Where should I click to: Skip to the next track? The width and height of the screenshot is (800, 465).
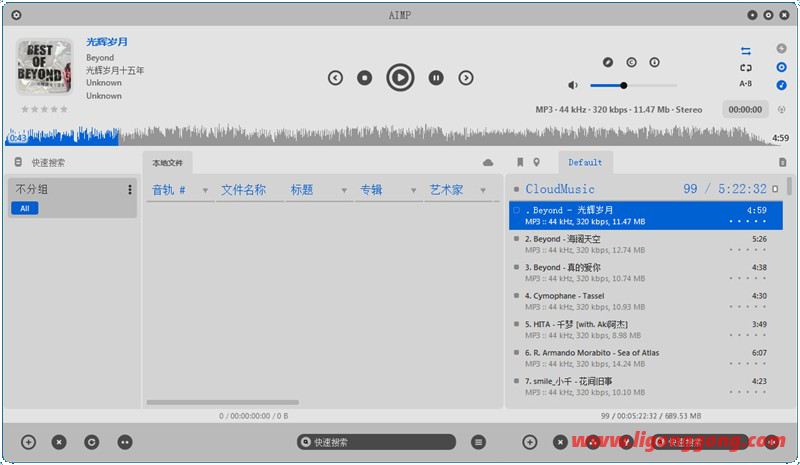point(466,78)
